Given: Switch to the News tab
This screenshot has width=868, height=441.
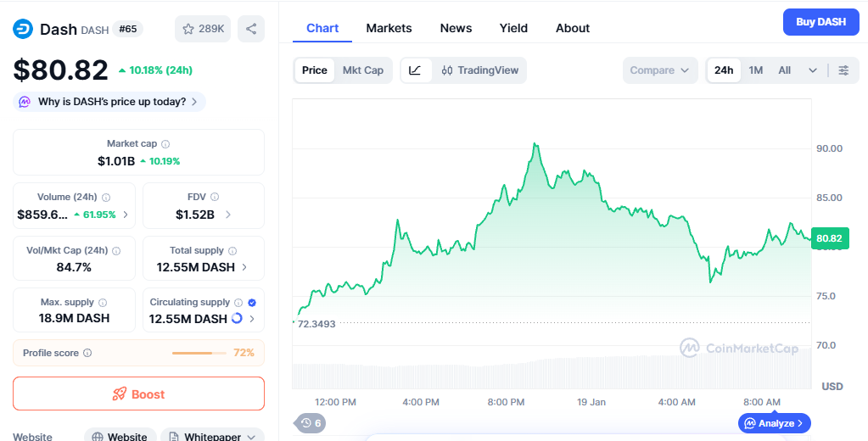Looking at the screenshot, I should 456,28.
